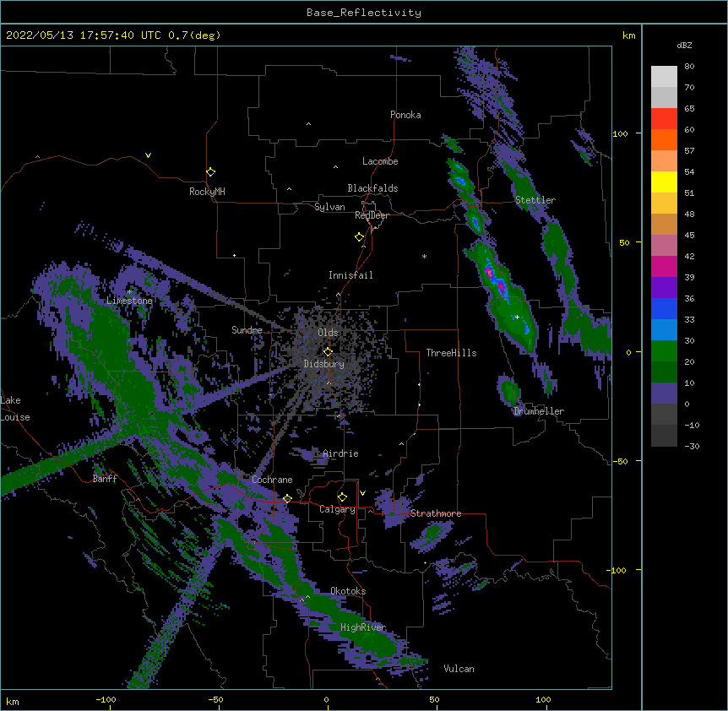Click the Stettler town label
This screenshot has width=728, height=711.
coord(535,200)
